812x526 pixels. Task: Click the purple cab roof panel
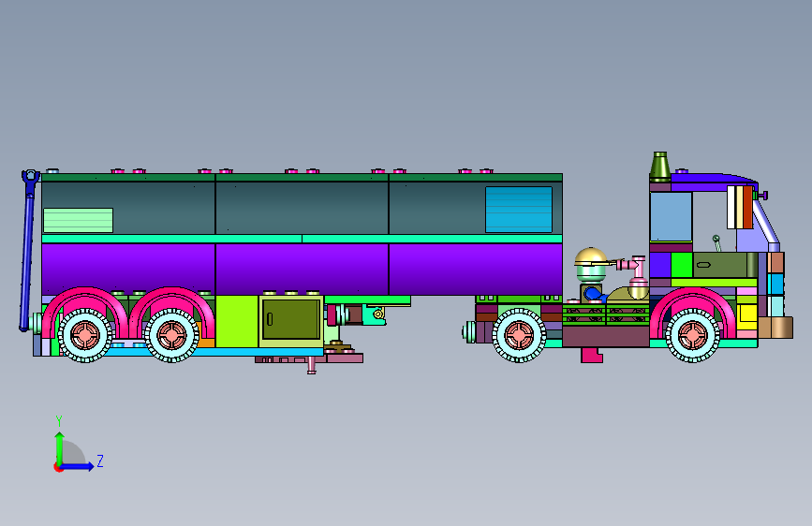coord(712,183)
